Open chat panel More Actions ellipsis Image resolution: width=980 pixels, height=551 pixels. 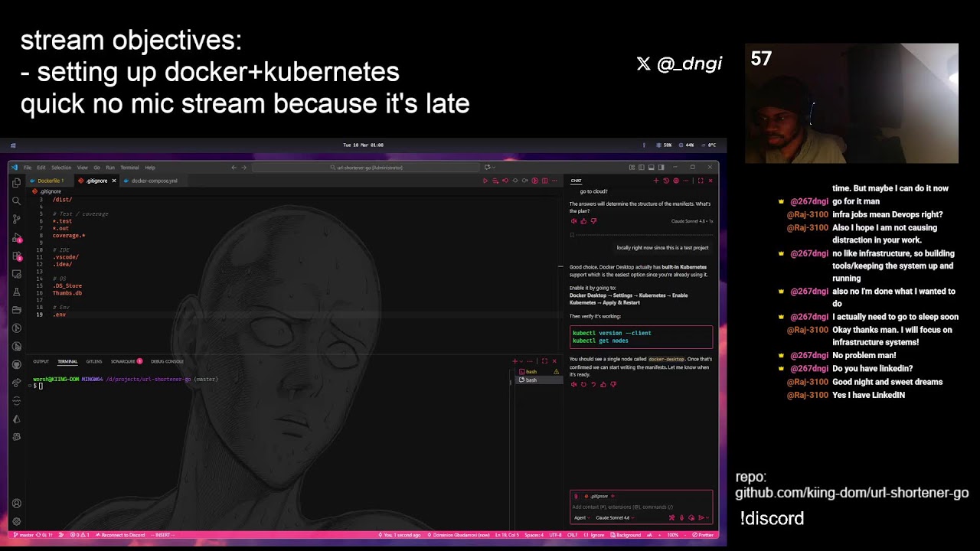point(686,181)
